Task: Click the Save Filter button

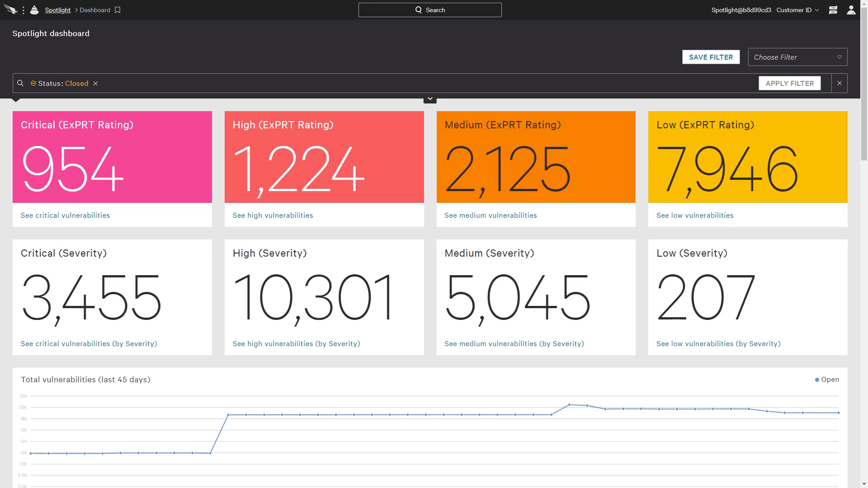Action: [x=711, y=57]
